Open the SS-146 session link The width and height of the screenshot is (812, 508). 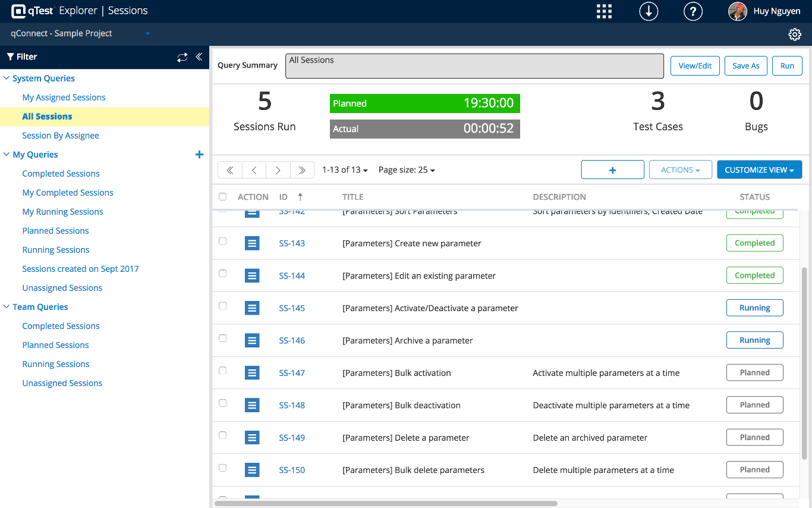coord(292,341)
